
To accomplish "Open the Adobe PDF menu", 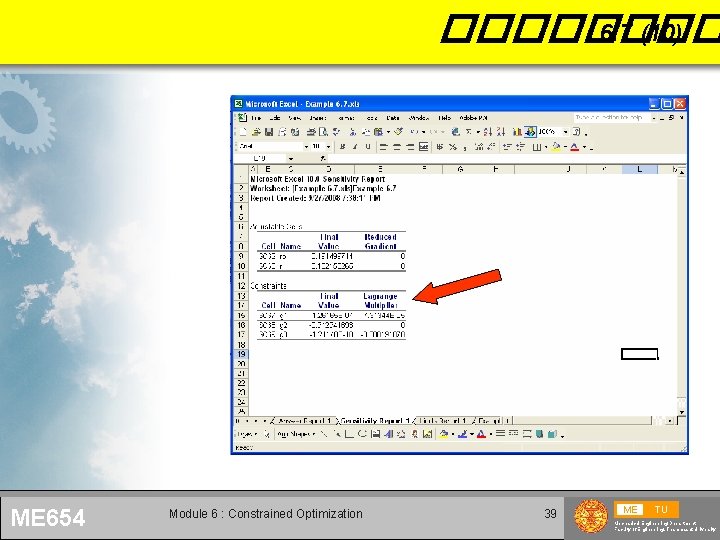I will [x=473, y=118].
